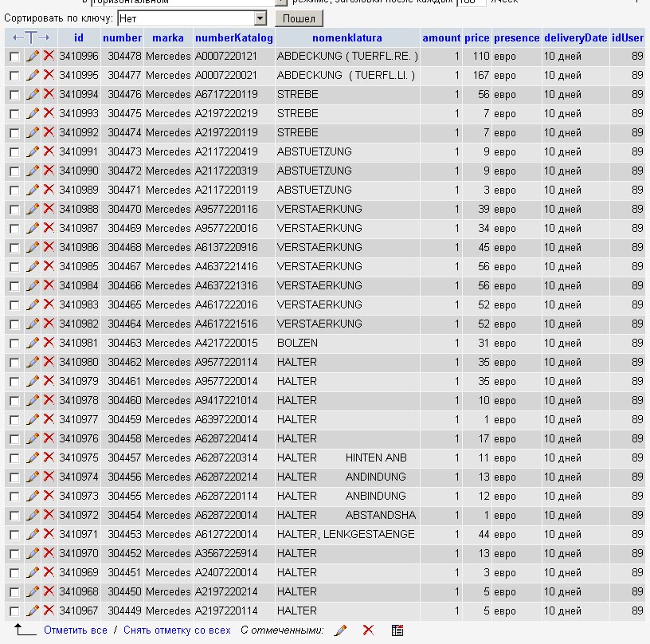This screenshot has height=644, width=650.
Task: Delete row 3410988 using red X
Action: (x=49, y=209)
